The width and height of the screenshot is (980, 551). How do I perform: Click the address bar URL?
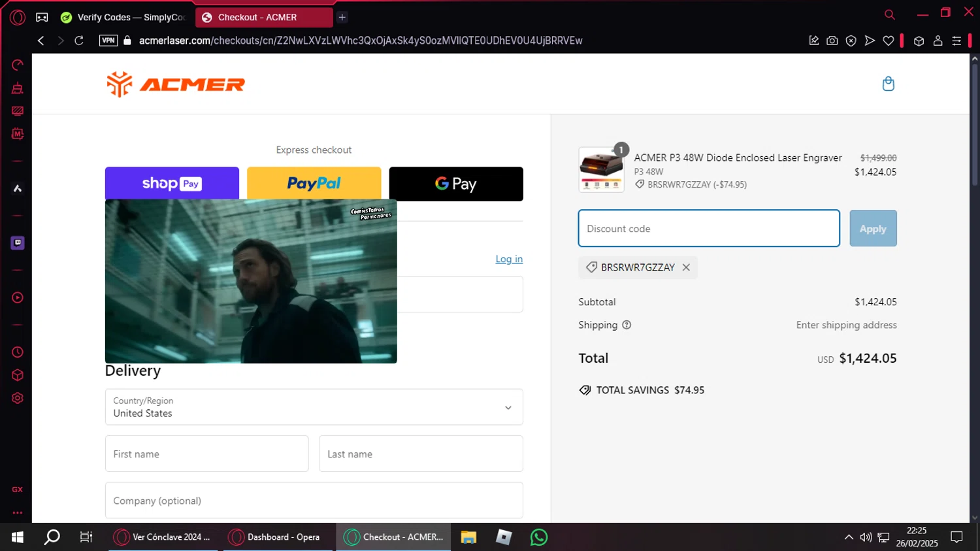pyautogui.click(x=361, y=41)
